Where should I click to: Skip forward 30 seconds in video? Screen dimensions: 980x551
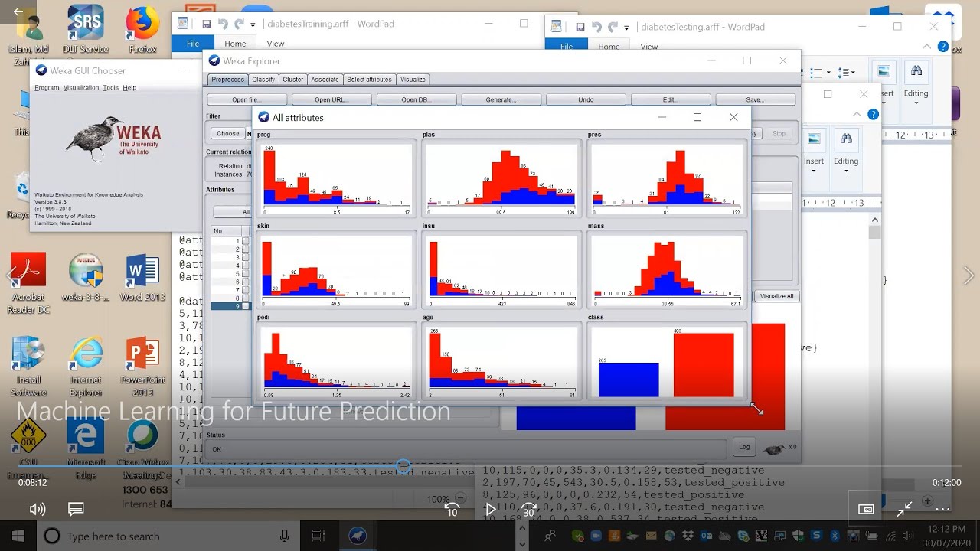click(528, 509)
